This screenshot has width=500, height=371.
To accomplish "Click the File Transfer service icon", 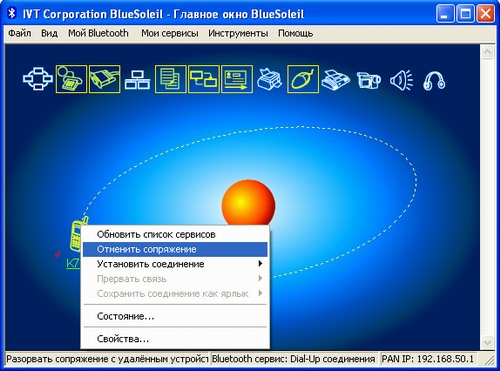I will click(x=170, y=79).
